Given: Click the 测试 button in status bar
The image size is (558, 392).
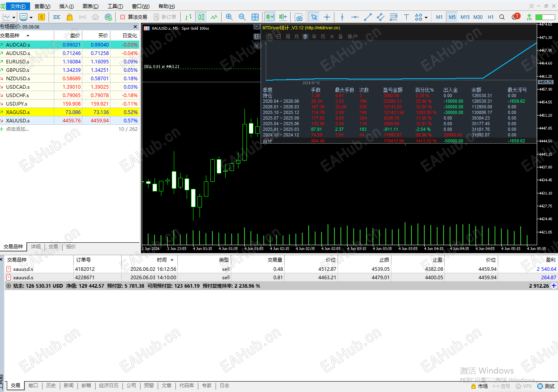Looking at the screenshot, I should [x=546, y=386].
